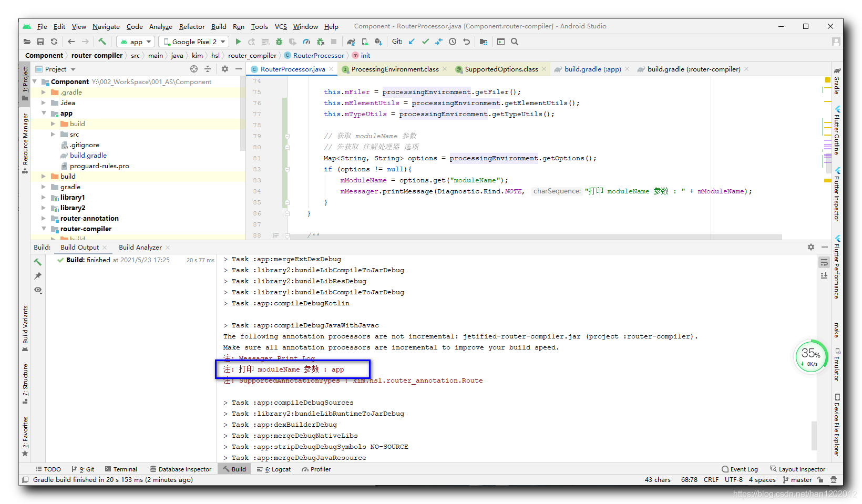
Task: Build project with the main toolbar hammer
Action: click(x=102, y=42)
